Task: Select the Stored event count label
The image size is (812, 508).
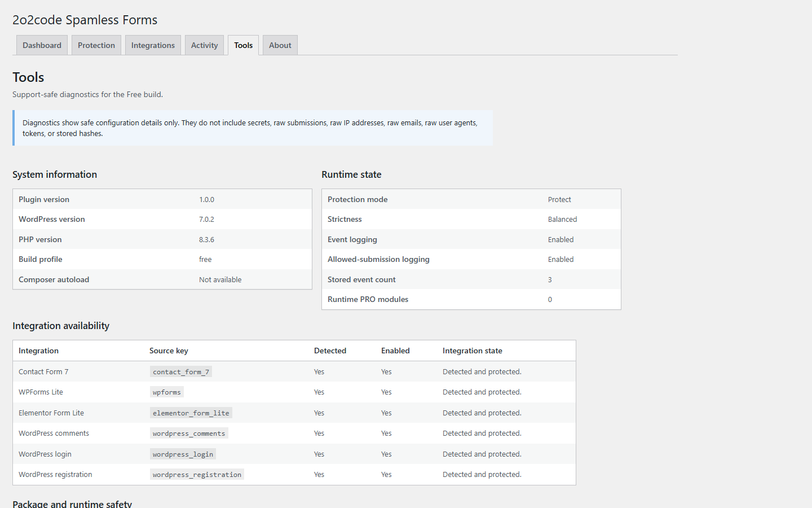Action: pyautogui.click(x=361, y=279)
